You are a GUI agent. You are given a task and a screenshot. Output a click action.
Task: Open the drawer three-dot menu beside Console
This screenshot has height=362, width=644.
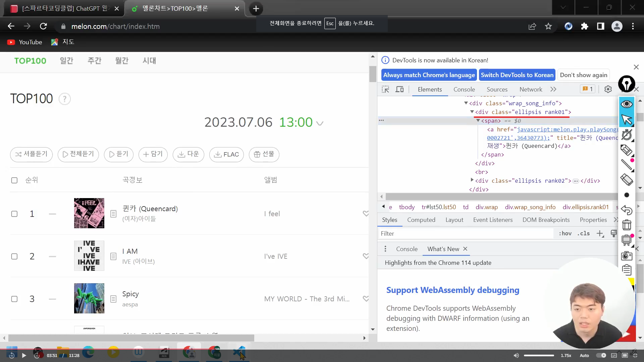pos(385,249)
